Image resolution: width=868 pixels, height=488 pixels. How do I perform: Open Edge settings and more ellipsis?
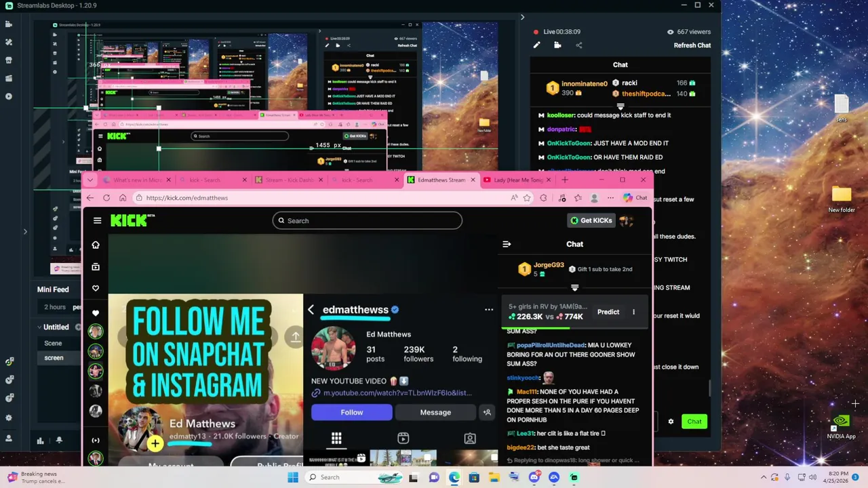pos(610,198)
